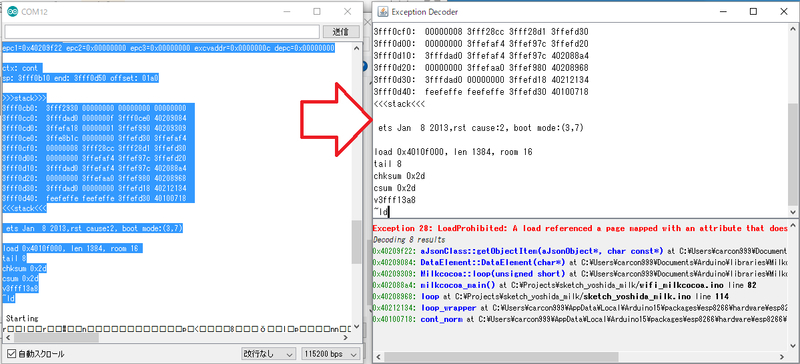Click 0x40209f22 aJsonClass::getObjectItem result line
This screenshot has height=364, width=800.
[581, 251]
